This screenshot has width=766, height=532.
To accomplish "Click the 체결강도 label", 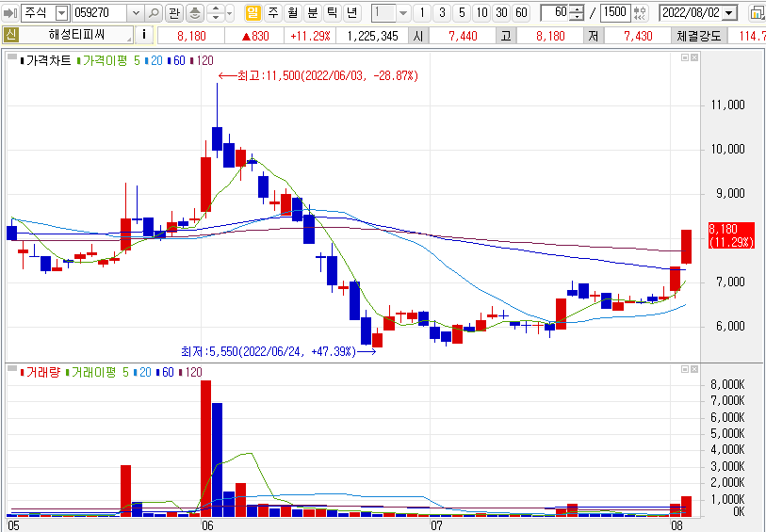I will (x=698, y=36).
